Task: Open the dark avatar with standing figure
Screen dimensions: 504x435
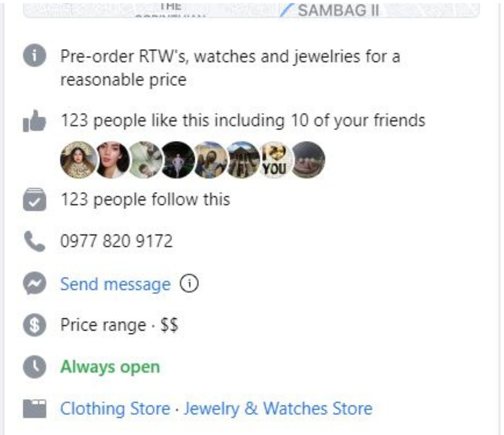Action: 178,160
